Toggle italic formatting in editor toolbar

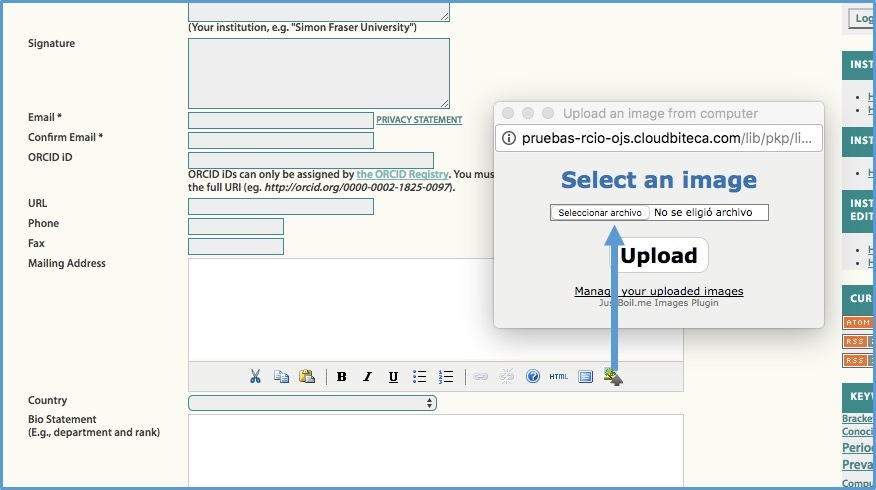point(367,377)
